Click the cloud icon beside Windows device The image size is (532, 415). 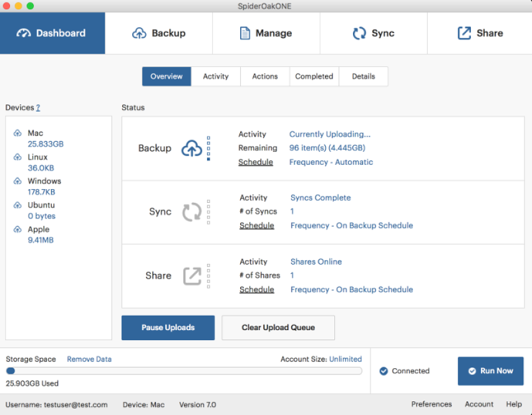point(17,181)
